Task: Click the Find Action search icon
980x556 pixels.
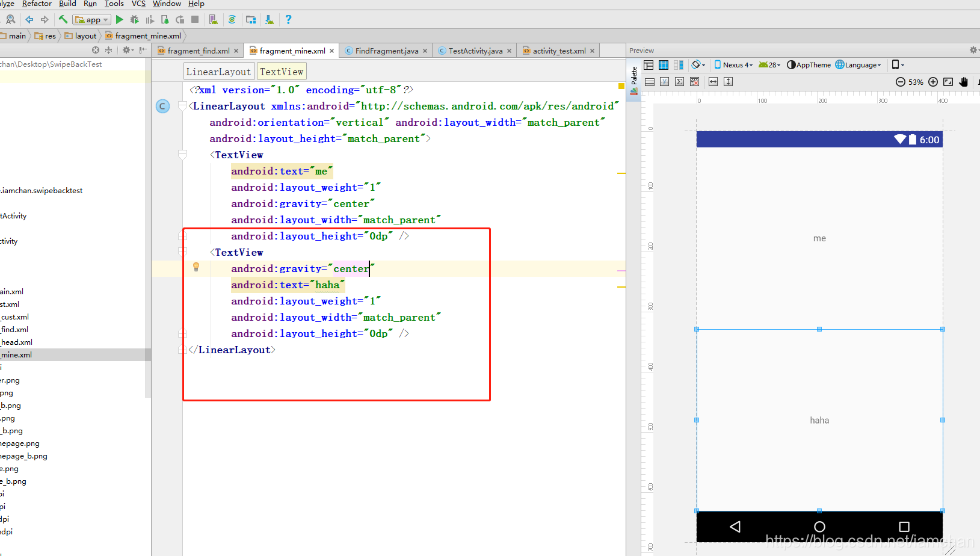Action: (x=10, y=19)
